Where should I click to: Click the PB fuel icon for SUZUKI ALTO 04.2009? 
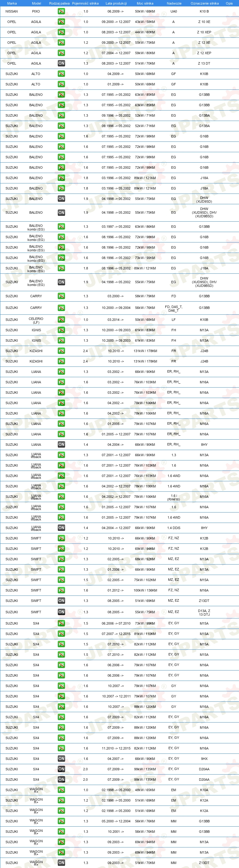point(61,74)
